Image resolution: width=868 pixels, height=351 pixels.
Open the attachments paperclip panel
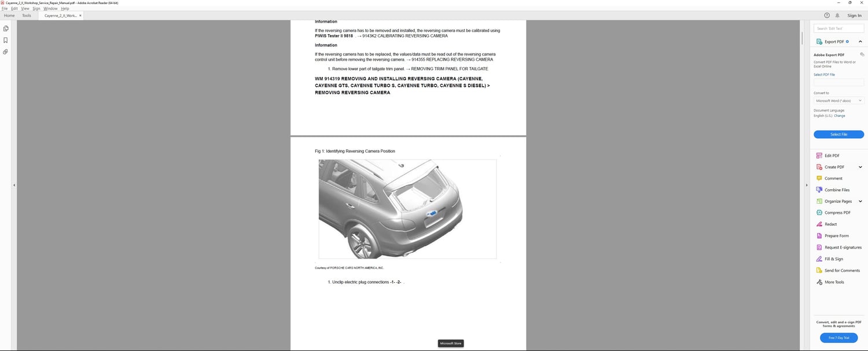point(6,52)
